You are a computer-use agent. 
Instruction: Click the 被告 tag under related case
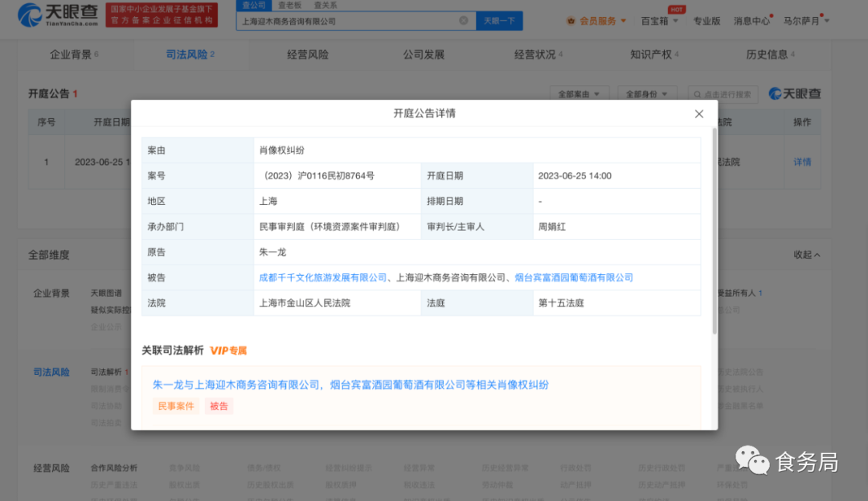pyautogui.click(x=219, y=406)
